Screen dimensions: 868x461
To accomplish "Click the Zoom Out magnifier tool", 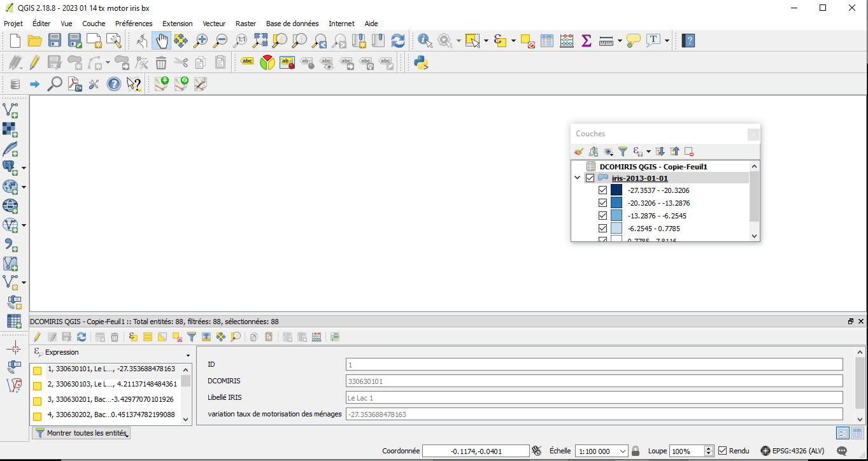I will click(x=220, y=41).
